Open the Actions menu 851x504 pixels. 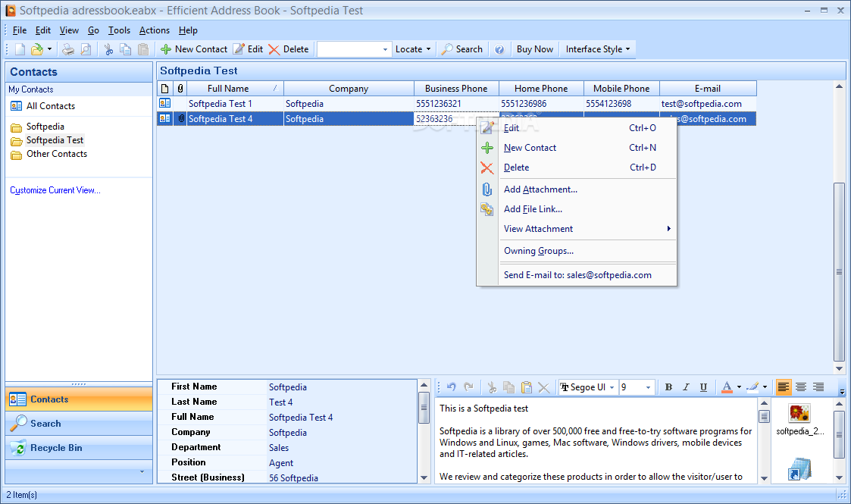154,30
